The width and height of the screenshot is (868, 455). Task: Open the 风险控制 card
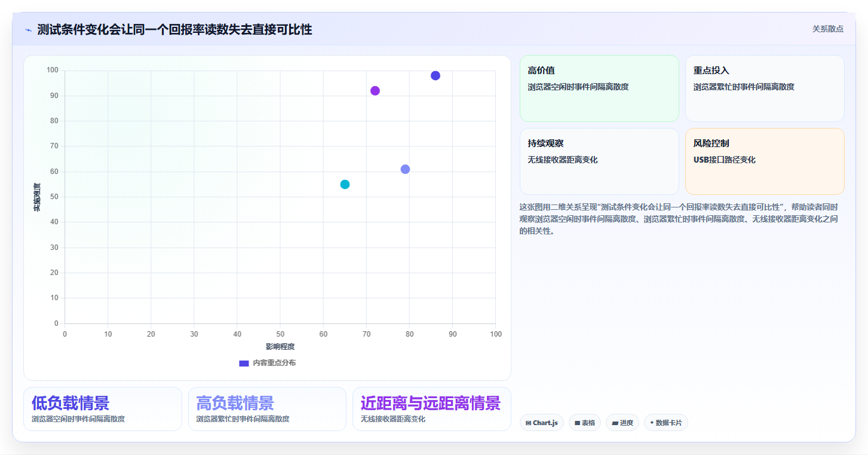(x=765, y=161)
